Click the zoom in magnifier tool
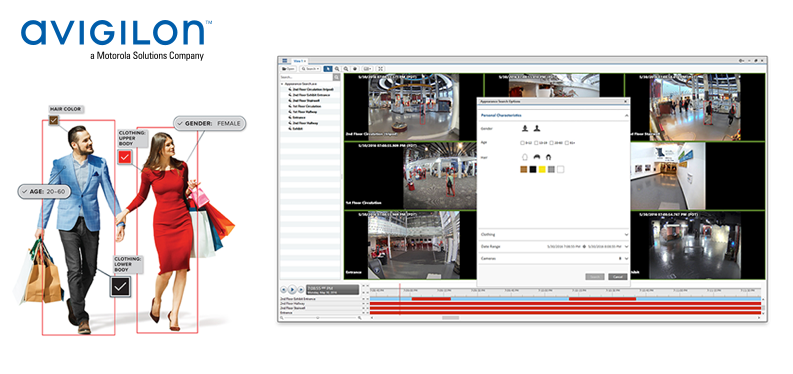This screenshot has width=793, height=374. (337, 69)
